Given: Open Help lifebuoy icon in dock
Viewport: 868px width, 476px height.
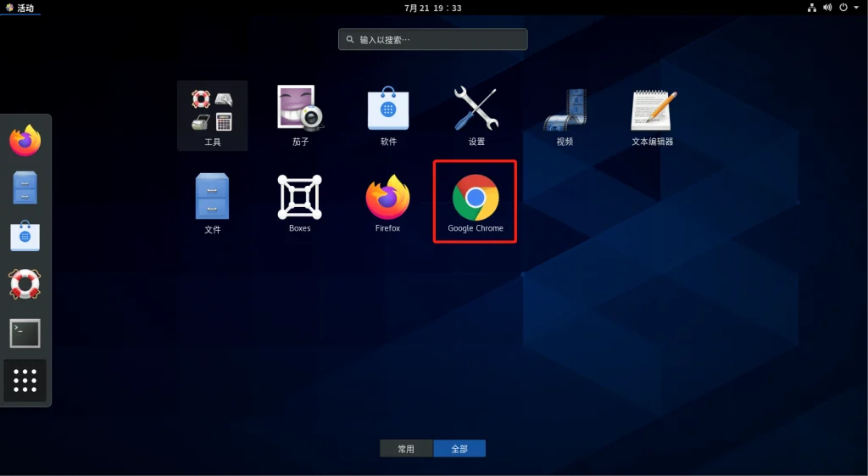Looking at the screenshot, I should (x=25, y=283).
